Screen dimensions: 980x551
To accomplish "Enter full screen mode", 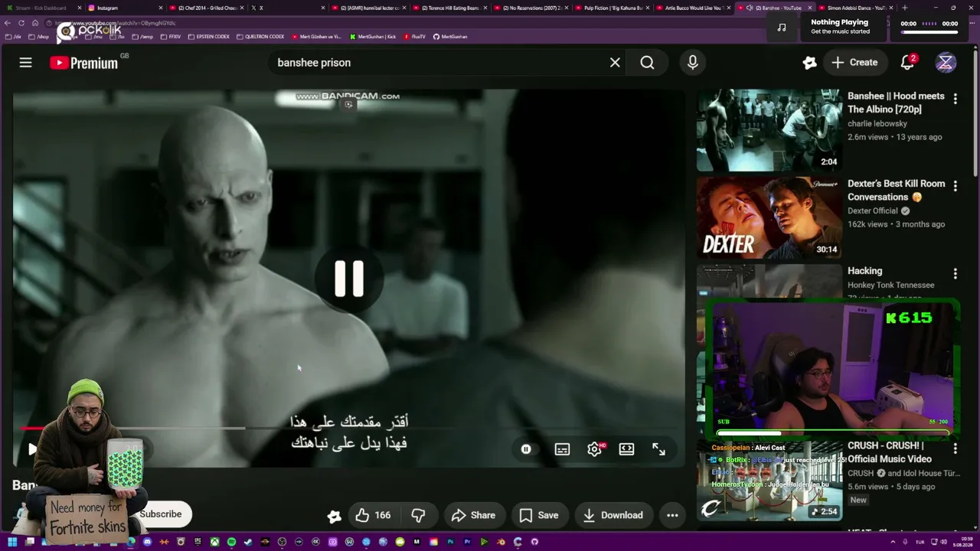I will pyautogui.click(x=658, y=449).
